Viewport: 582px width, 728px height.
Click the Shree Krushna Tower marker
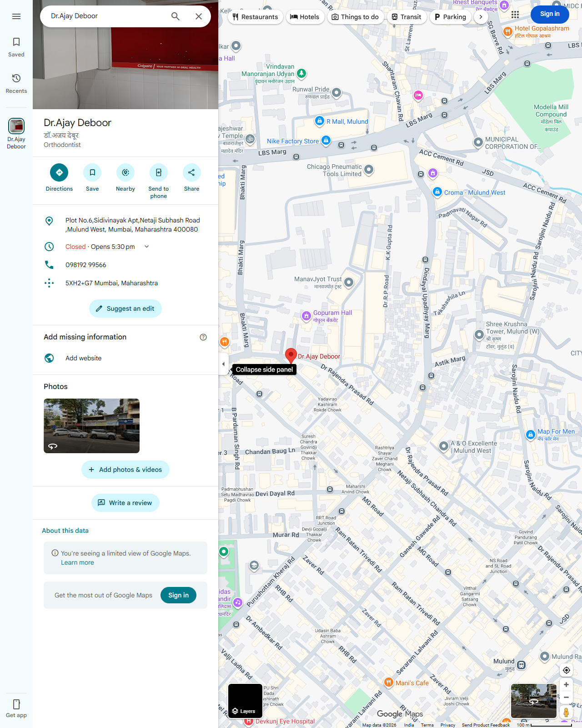point(479,335)
